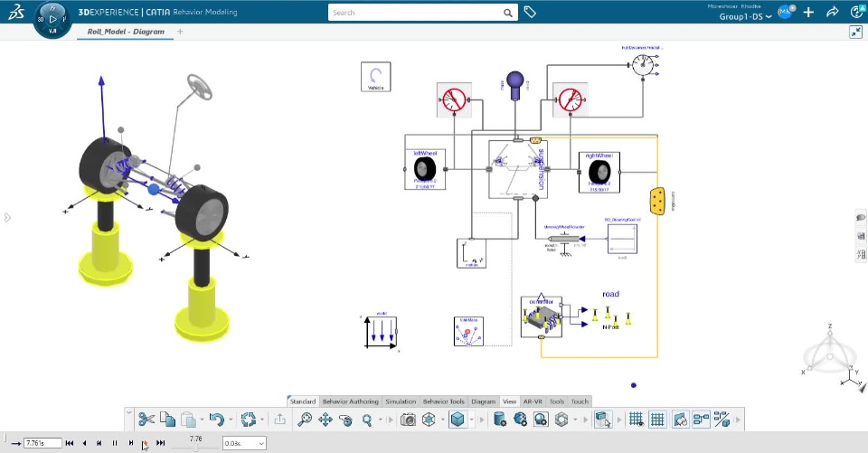Click the globe with gear icon

[521, 420]
